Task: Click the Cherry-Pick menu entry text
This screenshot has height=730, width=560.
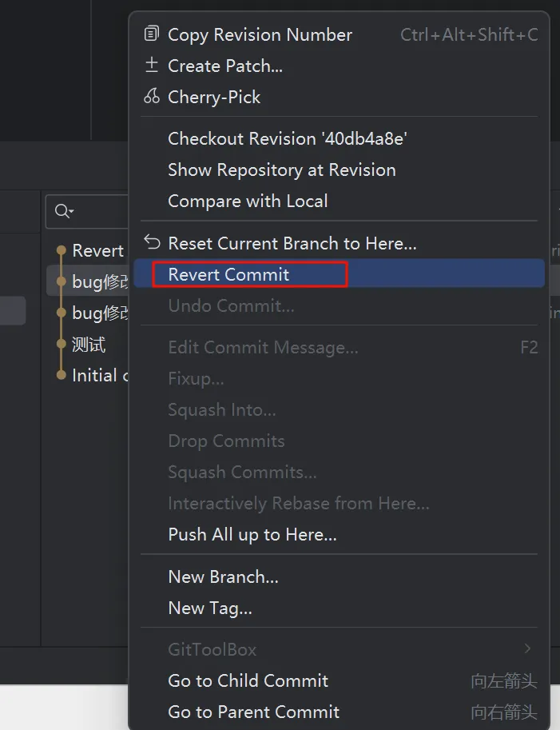Action: tap(214, 97)
